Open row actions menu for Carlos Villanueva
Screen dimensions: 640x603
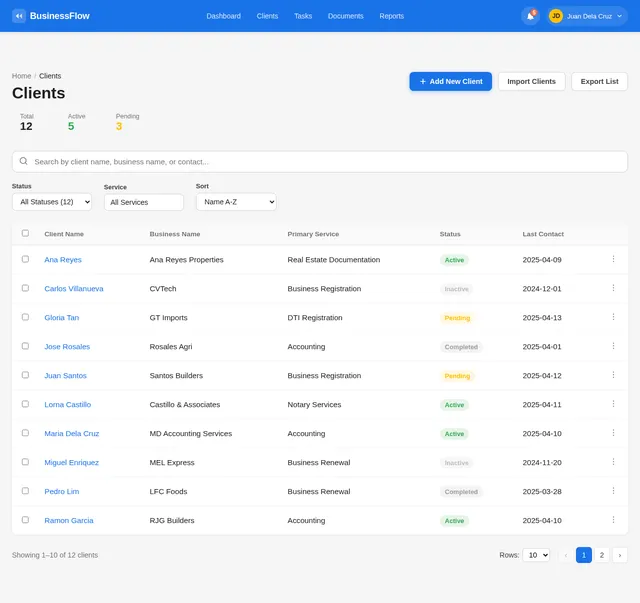[x=613, y=288]
